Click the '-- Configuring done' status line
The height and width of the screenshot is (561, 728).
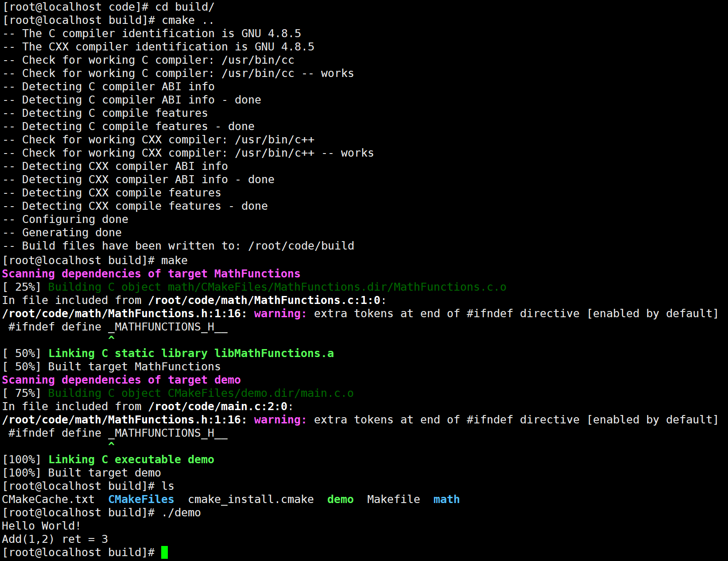(x=66, y=219)
